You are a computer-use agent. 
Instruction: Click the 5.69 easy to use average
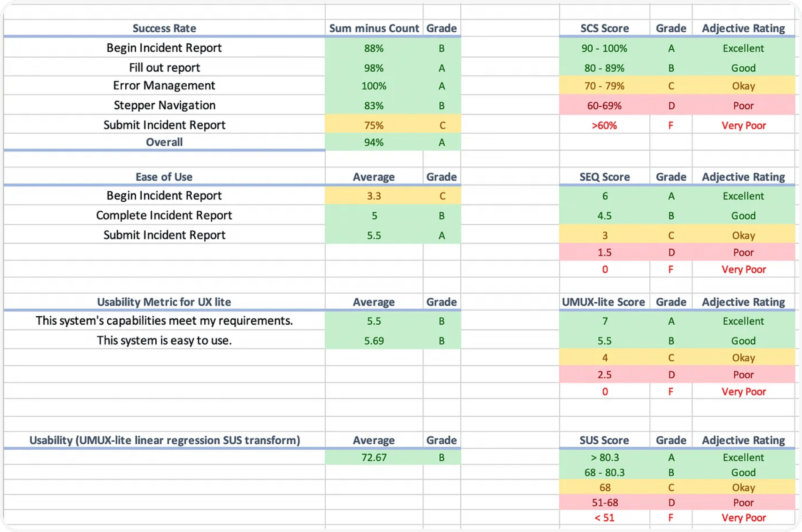click(373, 341)
